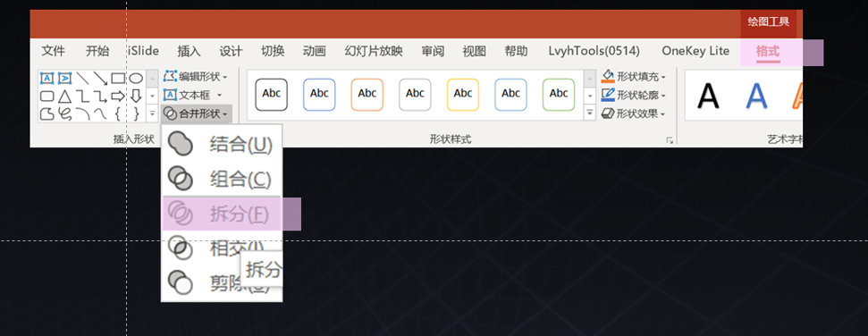This screenshot has width=868, height=336.
Task: Pick the elbow connector shape
Action: [x=82, y=97]
